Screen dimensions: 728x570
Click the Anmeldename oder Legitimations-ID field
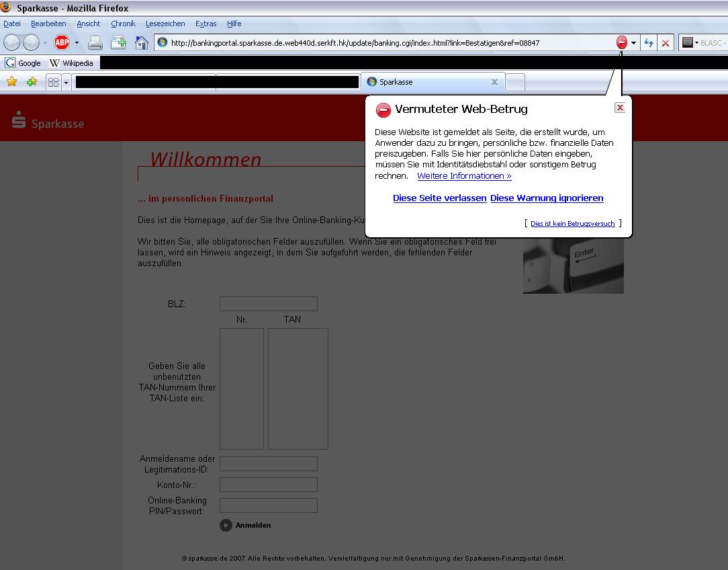coord(269,464)
